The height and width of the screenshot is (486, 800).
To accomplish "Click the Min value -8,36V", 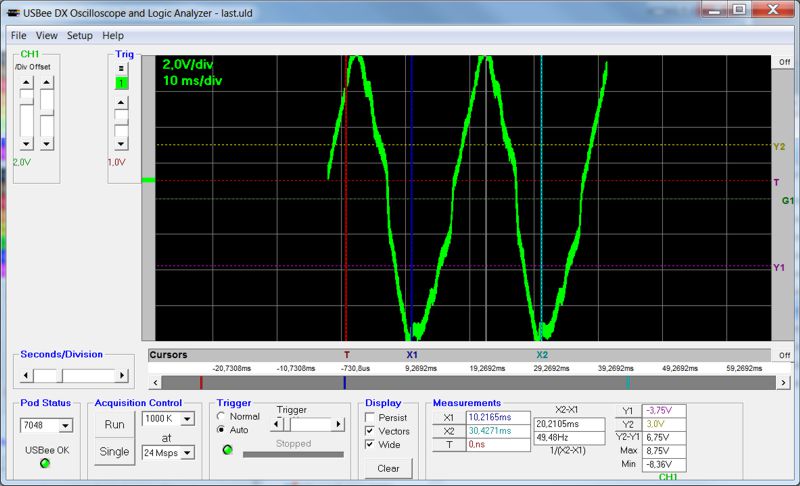I will click(x=664, y=465).
